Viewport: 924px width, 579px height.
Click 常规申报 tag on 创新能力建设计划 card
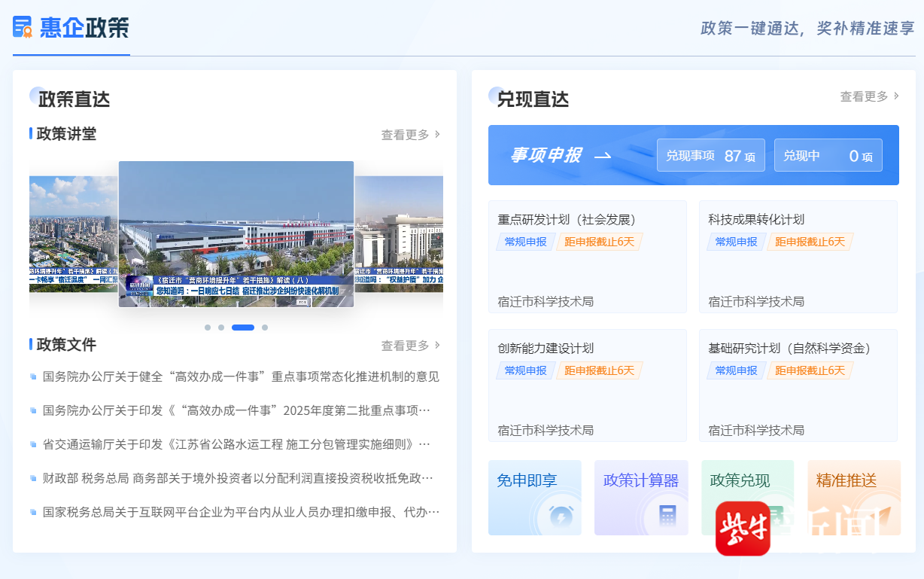pos(525,370)
